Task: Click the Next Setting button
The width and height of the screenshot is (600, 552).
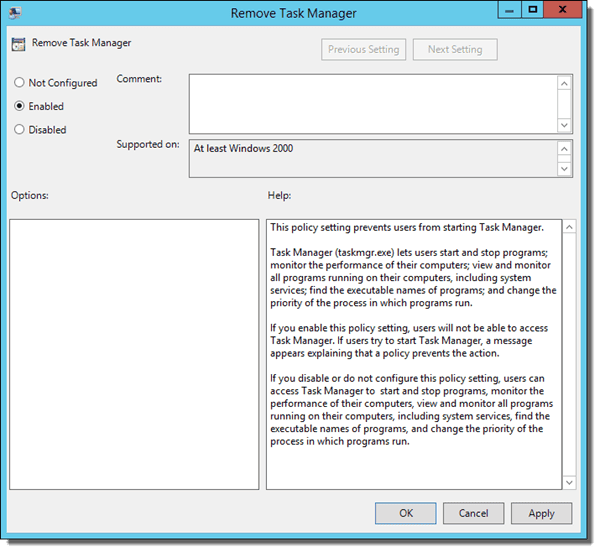Action: point(455,49)
